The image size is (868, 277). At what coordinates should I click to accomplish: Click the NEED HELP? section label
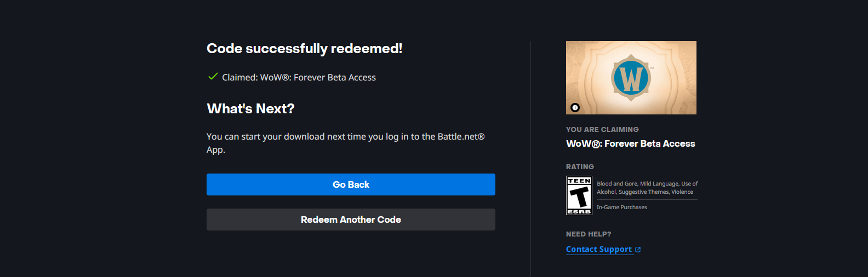pos(589,234)
